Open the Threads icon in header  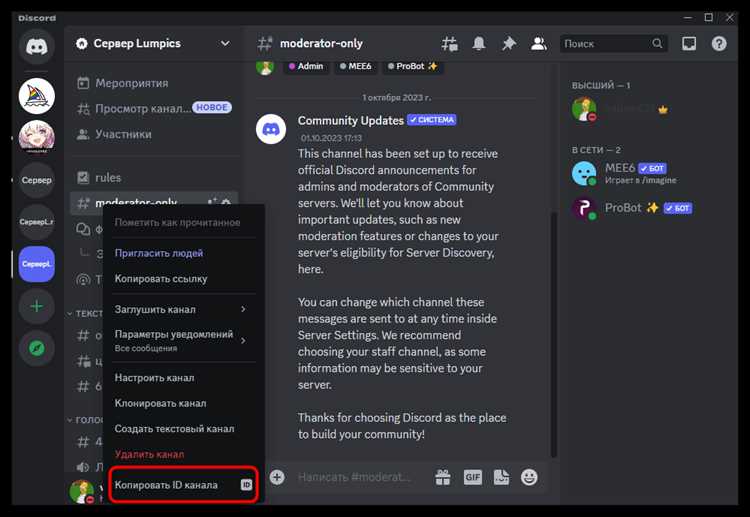(x=449, y=44)
